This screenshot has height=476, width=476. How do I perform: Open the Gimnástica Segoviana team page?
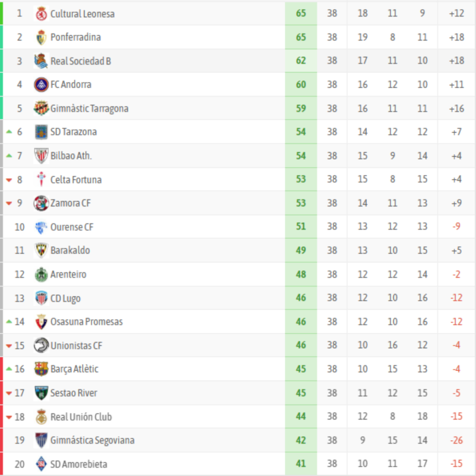coord(93,440)
